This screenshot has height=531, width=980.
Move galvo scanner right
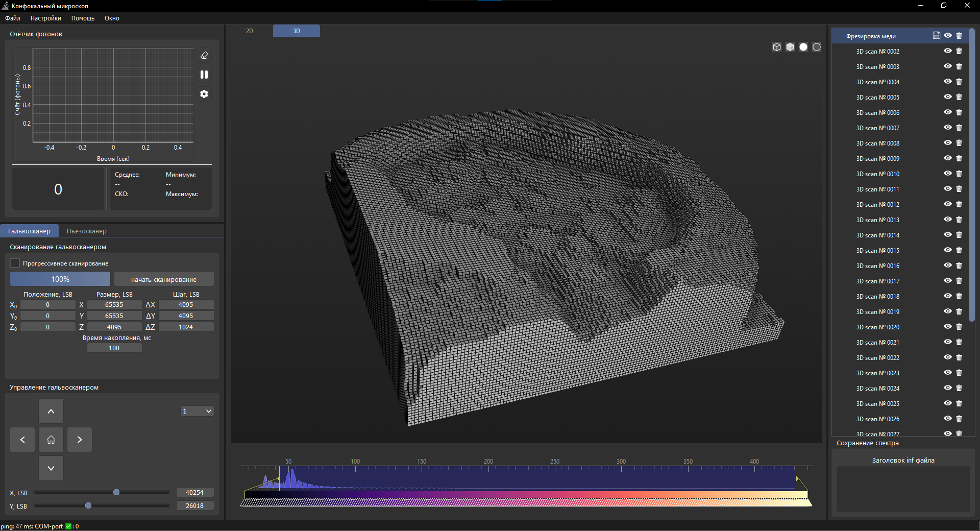pos(80,440)
